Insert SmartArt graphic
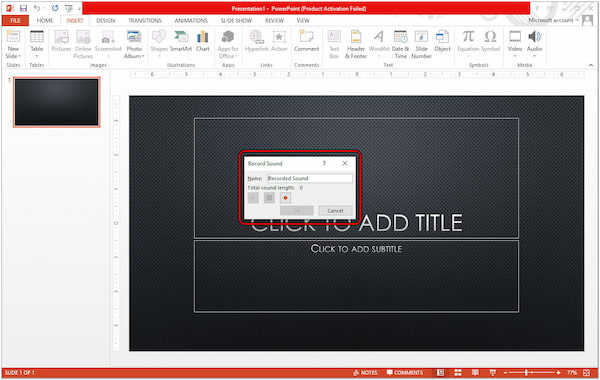The image size is (600, 380). coord(181,41)
